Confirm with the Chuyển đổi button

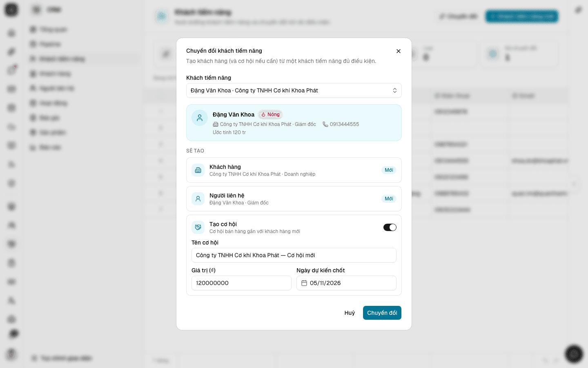382,313
